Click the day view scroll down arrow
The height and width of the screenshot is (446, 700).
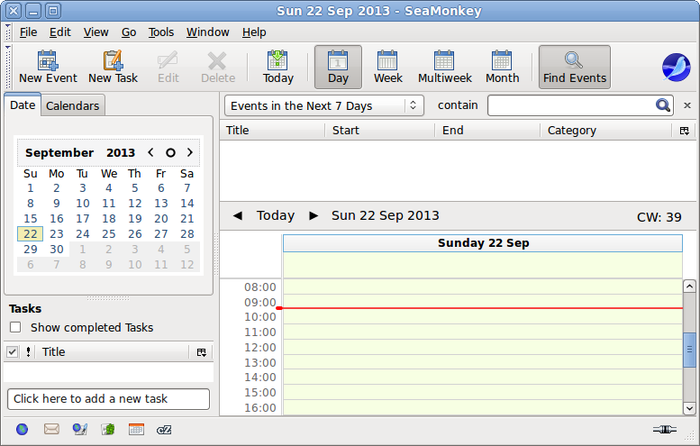click(689, 408)
